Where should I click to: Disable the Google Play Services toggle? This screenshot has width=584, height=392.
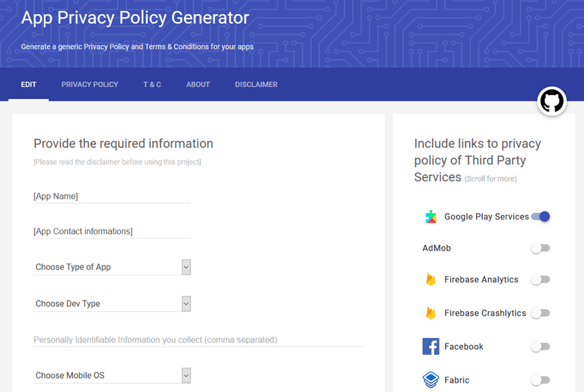540,216
